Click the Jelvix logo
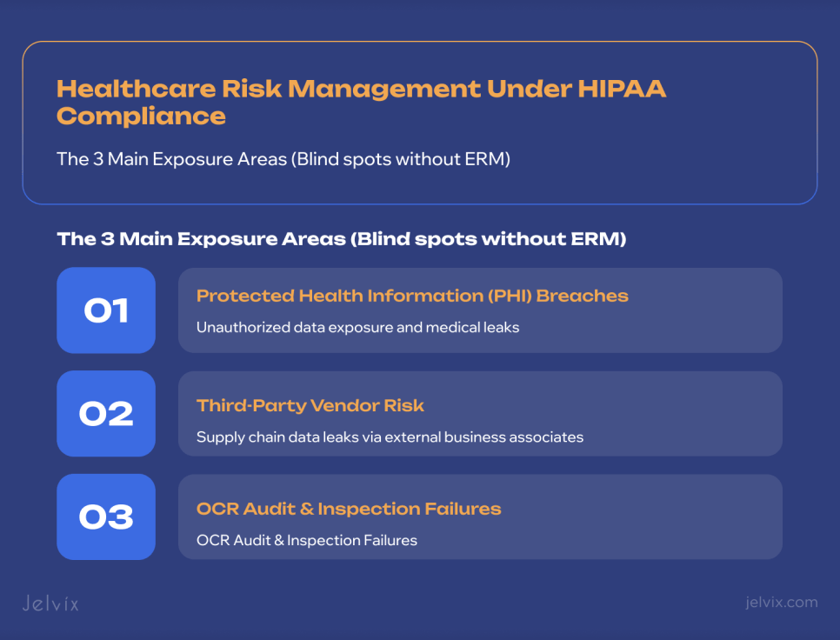The height and width of the screenshot is (640, 840). 51,603
